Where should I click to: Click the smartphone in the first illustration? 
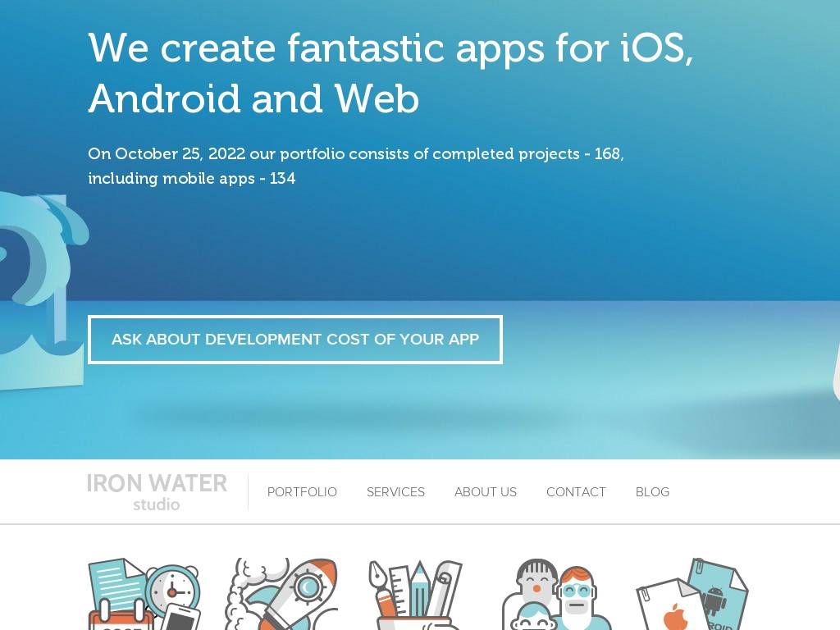point(181,617)
